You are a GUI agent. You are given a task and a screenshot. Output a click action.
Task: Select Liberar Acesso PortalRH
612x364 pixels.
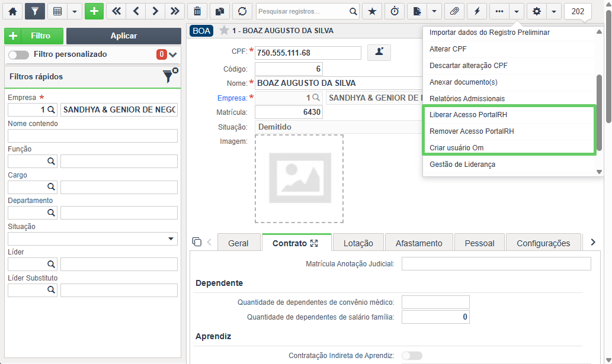coord(468,115)
